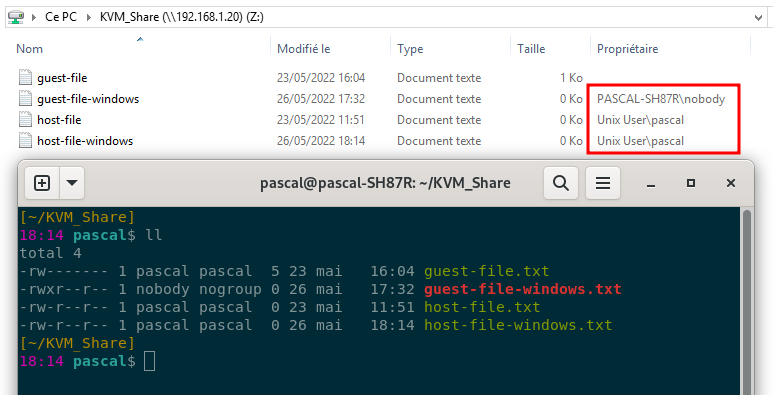
Task: Open the terminal hamburger menu
Action: pos(603,183)
